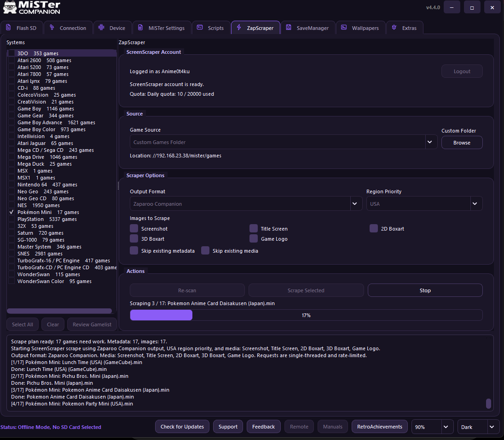Open the Wallpapers tab

(361, 28)
